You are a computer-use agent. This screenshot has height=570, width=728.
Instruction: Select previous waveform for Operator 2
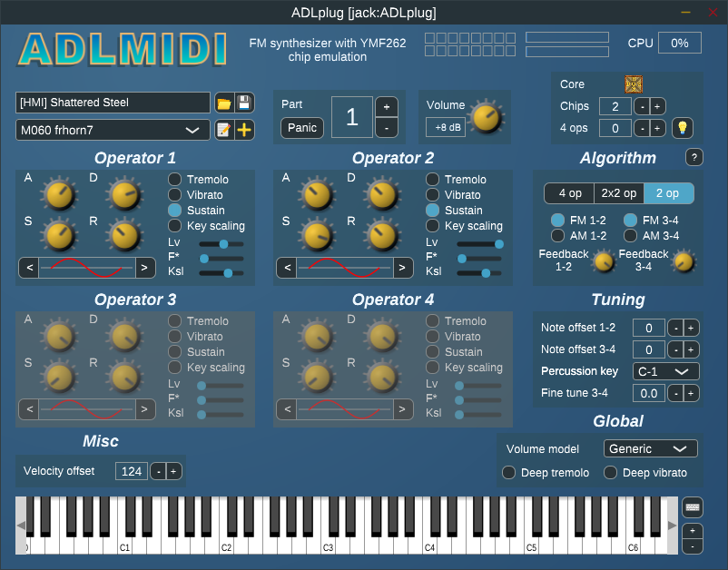pyautogui.click(x=287, y=268)
